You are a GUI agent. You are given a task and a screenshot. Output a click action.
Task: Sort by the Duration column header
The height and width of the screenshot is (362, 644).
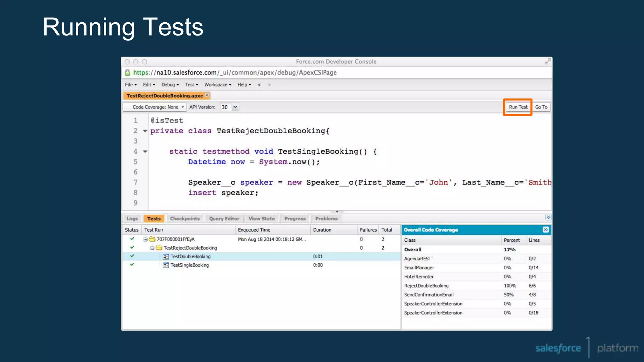click(x=334, y=230)
